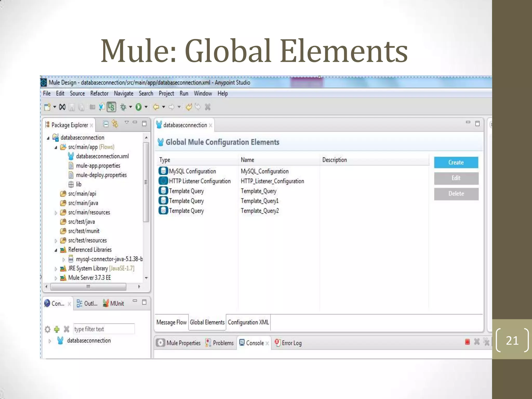Viewport: 532px width, 399px height.
Task: Click the Delete button
Action: pyautogui.click(x=456, y=194)
